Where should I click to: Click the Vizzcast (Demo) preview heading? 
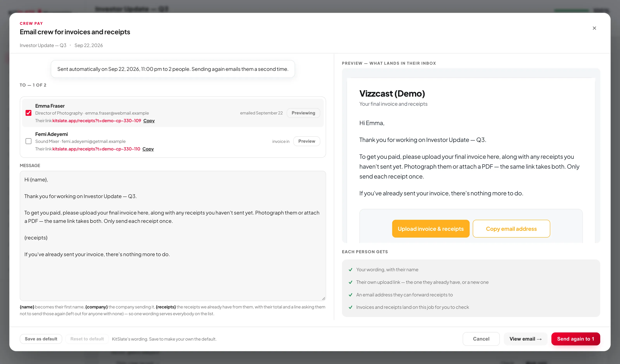pyautogui.click(x=392, y=94)
